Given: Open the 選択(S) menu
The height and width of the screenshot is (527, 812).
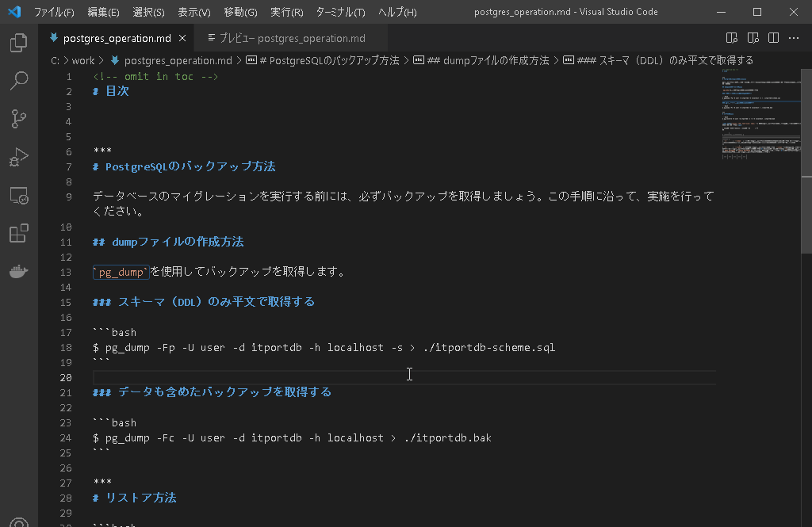Looking at the screenshot, I should tap(148, 12).
